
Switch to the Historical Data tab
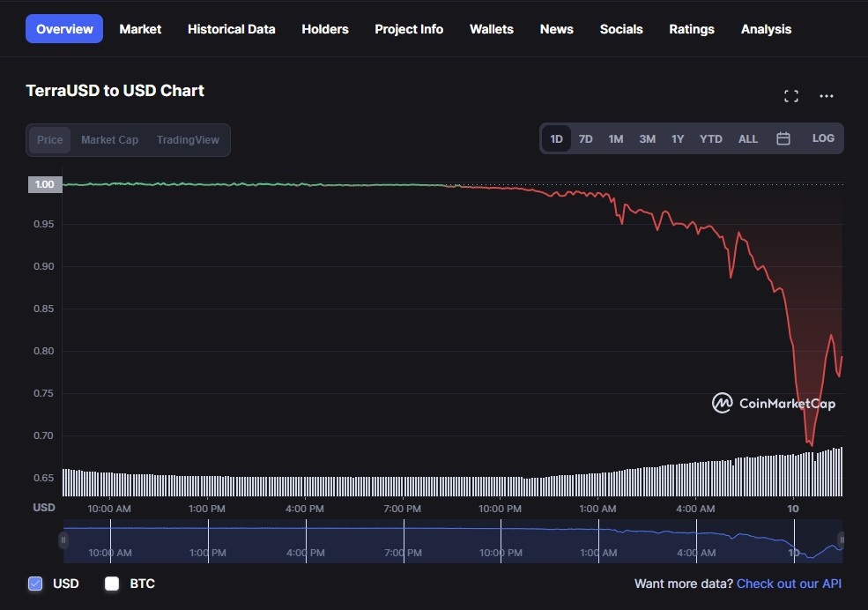pyautogui.click(x=231, y=29)
